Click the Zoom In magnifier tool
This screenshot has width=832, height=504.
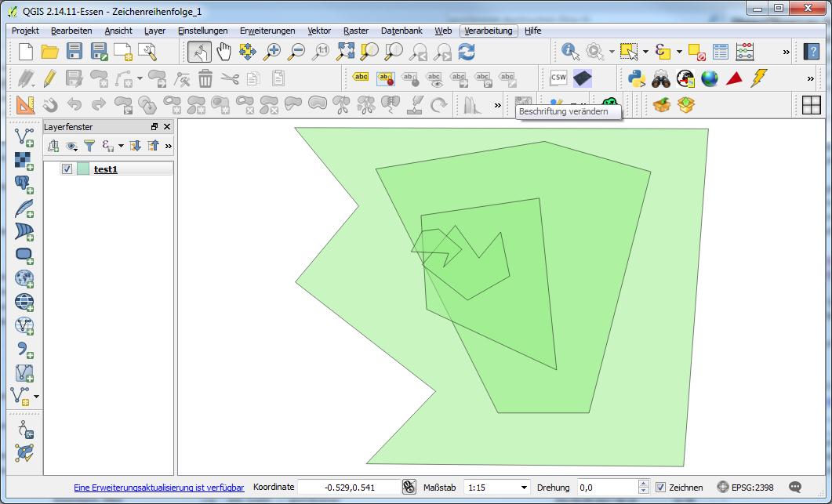(272, 52)
